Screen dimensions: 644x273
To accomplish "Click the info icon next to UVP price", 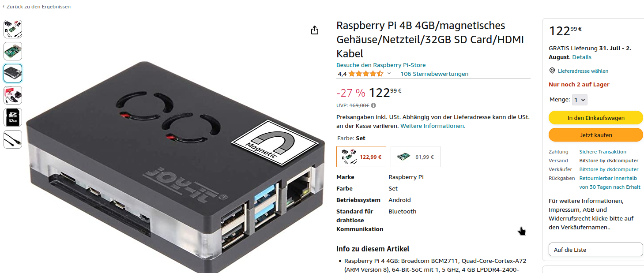I will [x=373, y=105].
